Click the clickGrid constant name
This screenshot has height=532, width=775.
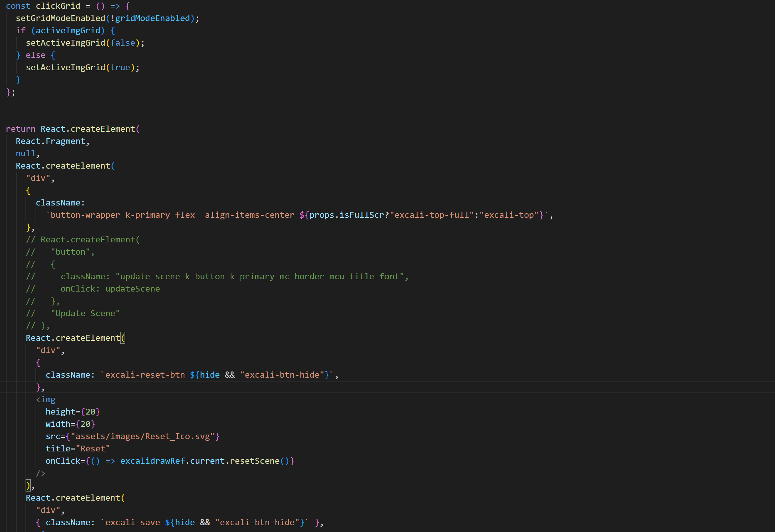59,6
